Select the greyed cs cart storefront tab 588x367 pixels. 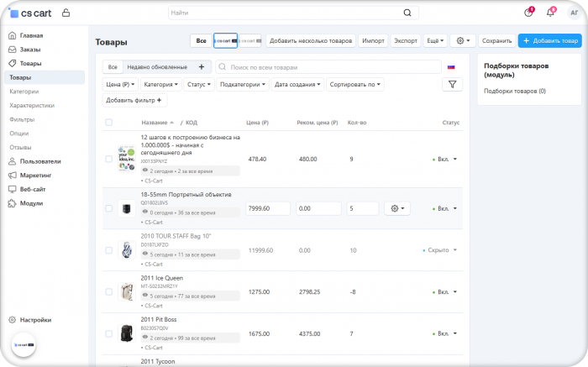coord(250,40)
